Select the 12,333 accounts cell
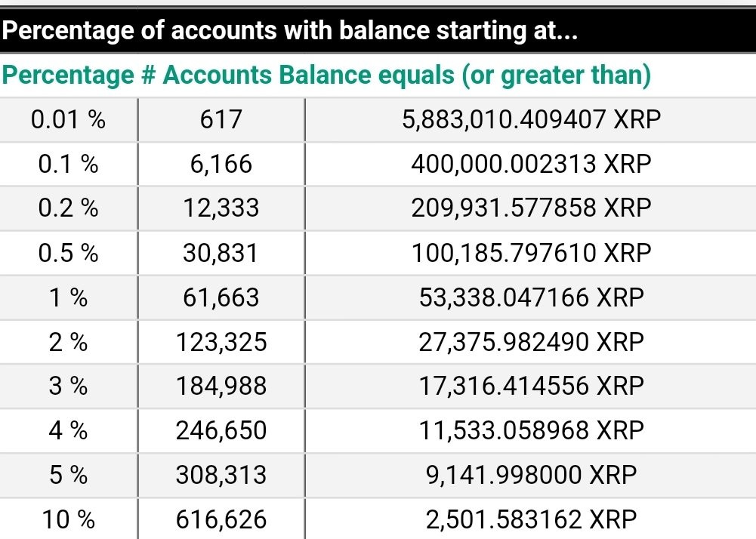The height and width of the screenshot is (539, 756). (221, 208)
